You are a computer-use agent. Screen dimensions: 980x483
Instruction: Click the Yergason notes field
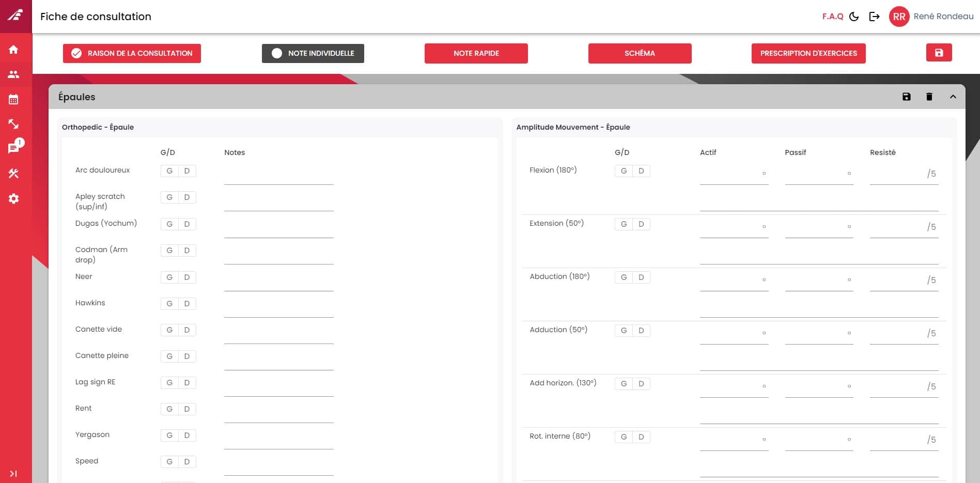[x=279, y=440]
